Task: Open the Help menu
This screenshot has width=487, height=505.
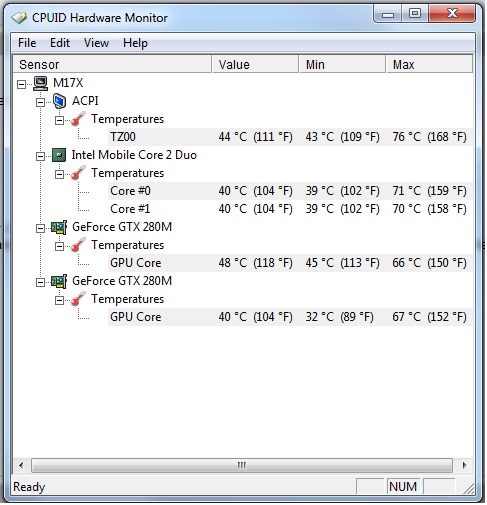Action: [x=135, y=43]
